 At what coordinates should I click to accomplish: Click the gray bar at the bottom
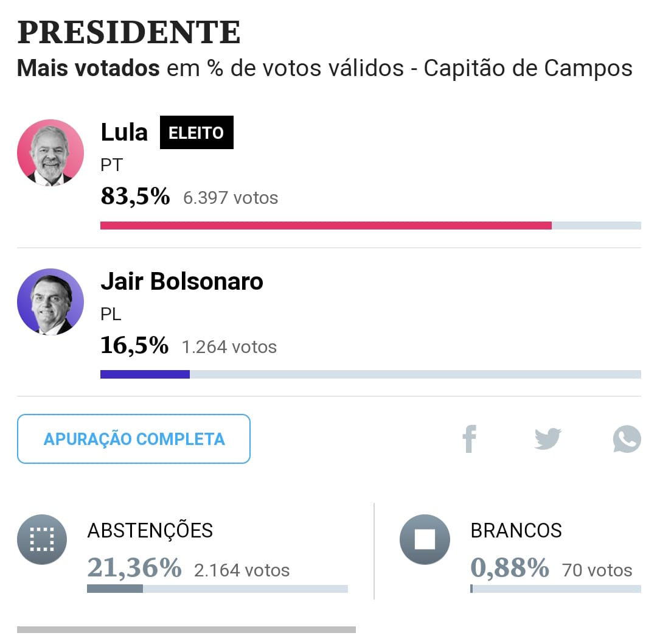point(186,630)
